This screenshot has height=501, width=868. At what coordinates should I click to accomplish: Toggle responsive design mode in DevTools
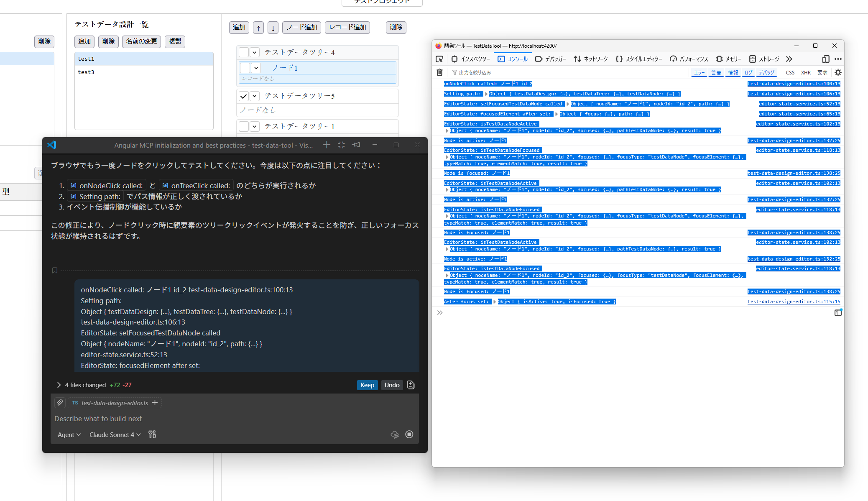point(825,59)
